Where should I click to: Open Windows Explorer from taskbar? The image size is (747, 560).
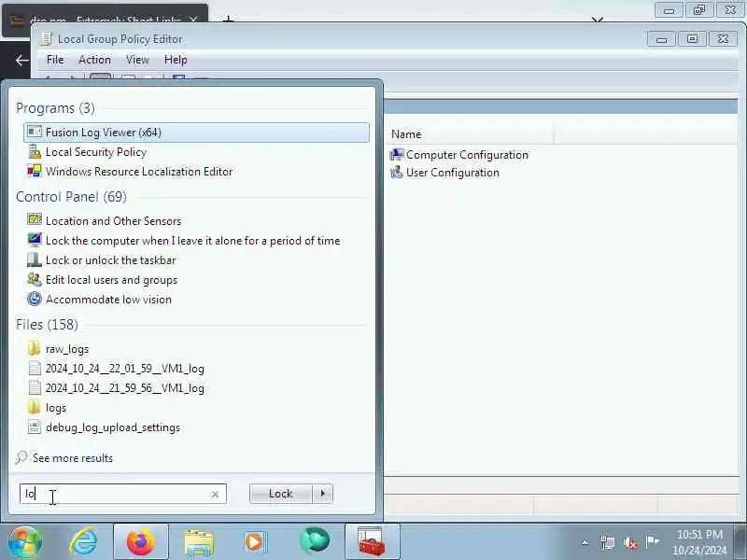point(199,541)
